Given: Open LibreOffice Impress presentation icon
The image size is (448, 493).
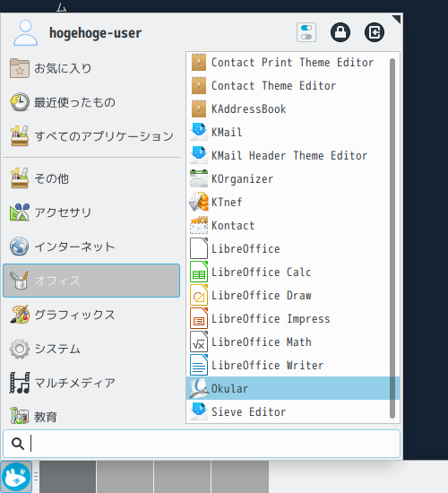Looking at the screenshot, I should [199, 318].
